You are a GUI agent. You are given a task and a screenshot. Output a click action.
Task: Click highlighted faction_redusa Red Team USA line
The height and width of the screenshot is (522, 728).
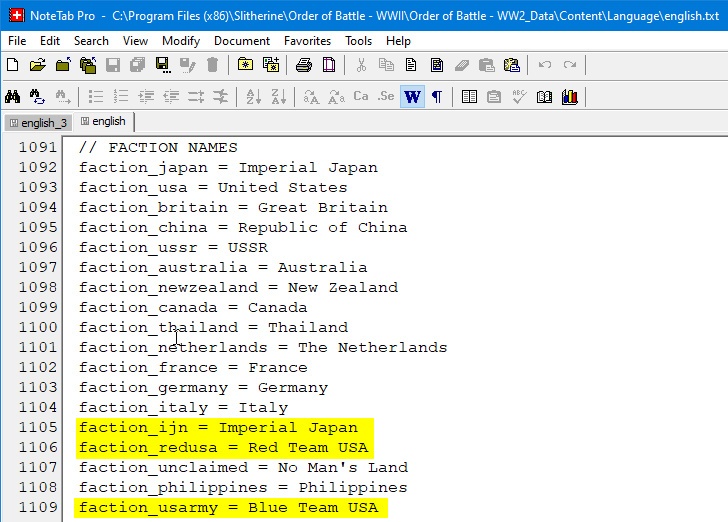223,448
